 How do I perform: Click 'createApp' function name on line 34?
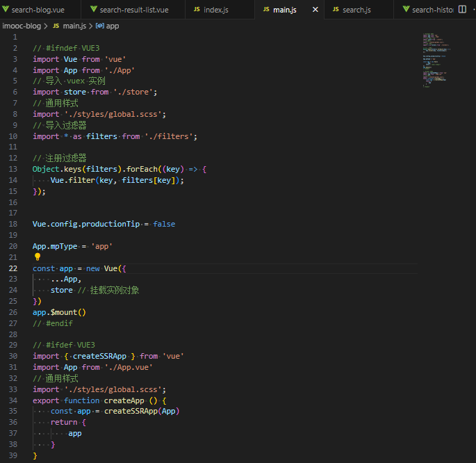pos(124,400)
